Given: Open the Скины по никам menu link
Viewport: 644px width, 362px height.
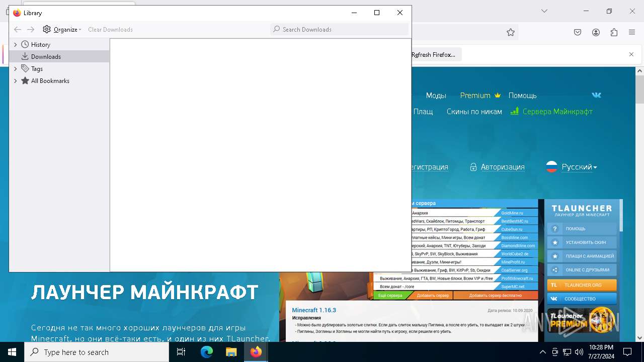Looking at the screenshot, I should (474, 112).
